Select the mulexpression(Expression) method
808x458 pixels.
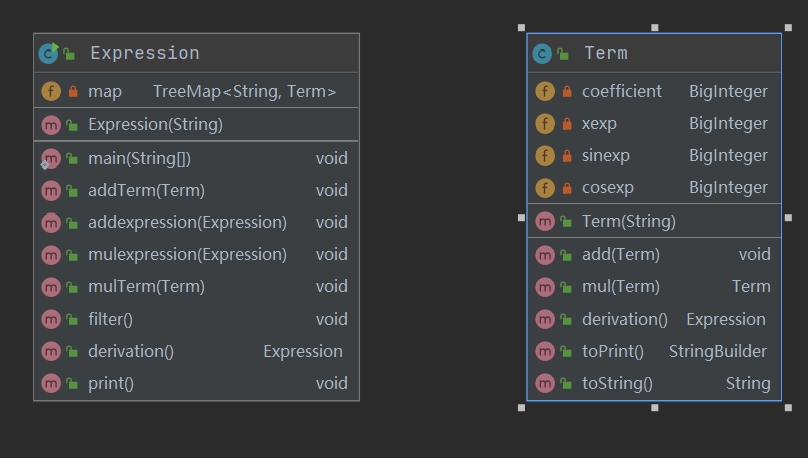tap(187, 254)
